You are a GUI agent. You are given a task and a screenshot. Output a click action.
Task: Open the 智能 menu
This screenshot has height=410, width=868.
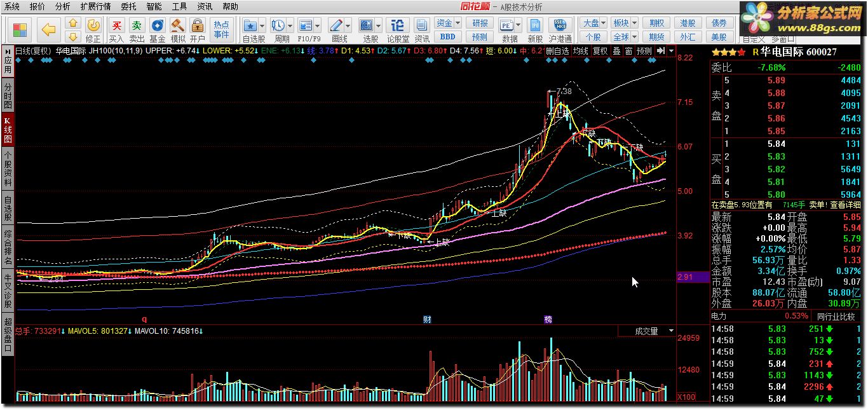(154, 6)
